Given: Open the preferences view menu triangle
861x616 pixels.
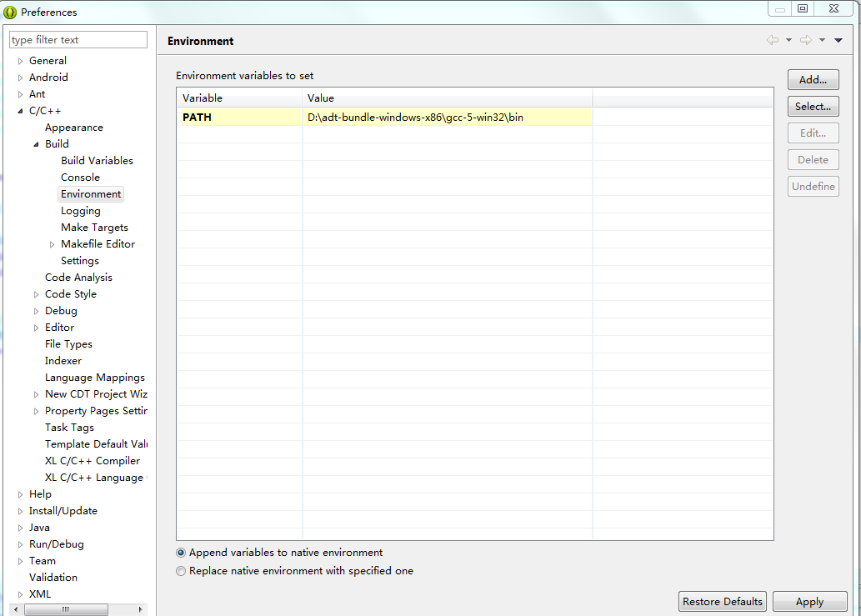Looking at the screenshot, I should pos(838,40).
